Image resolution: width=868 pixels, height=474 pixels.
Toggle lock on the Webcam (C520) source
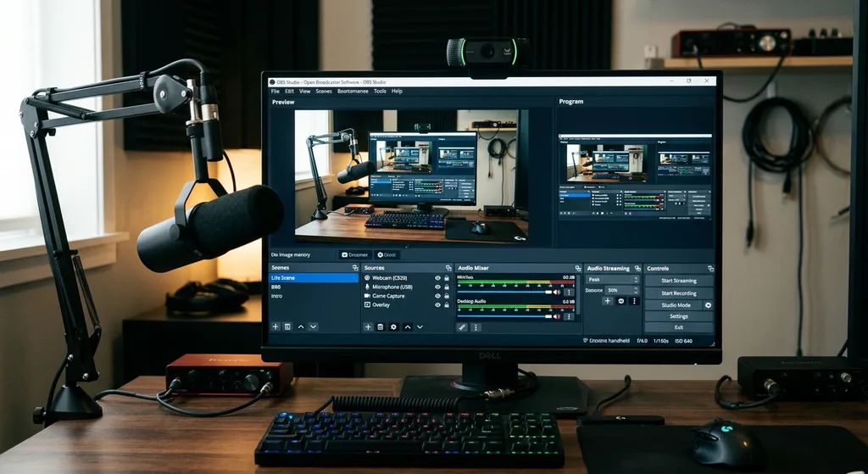[x=447, y=278]
